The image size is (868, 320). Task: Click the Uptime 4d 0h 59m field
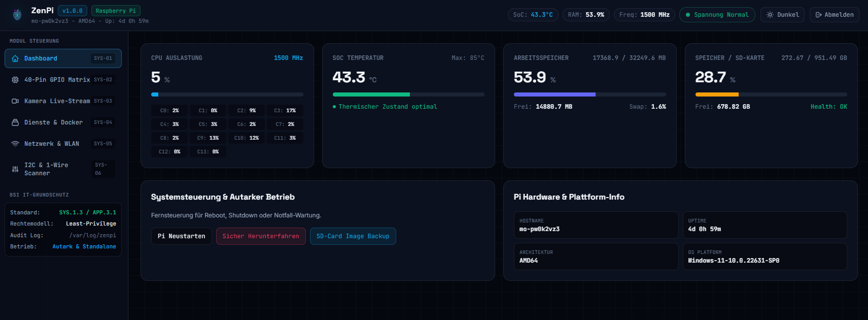point(765,225)
